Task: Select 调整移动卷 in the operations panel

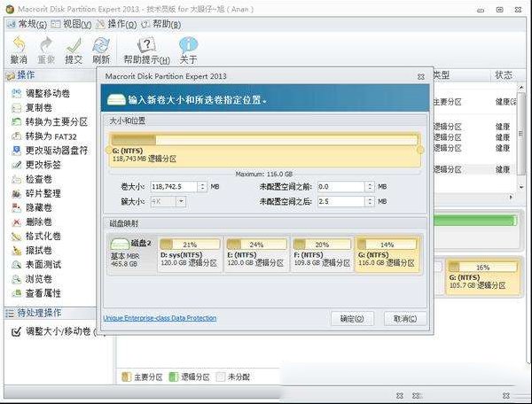Action: click(41, 93)
